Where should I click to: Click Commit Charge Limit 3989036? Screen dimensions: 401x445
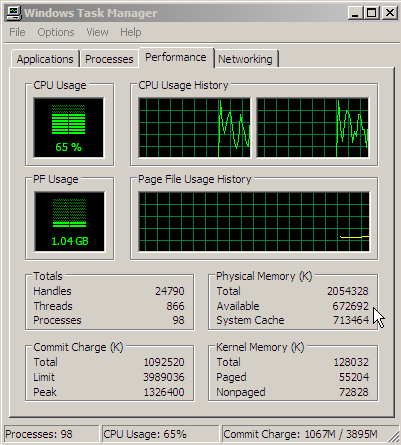[164, 377]
